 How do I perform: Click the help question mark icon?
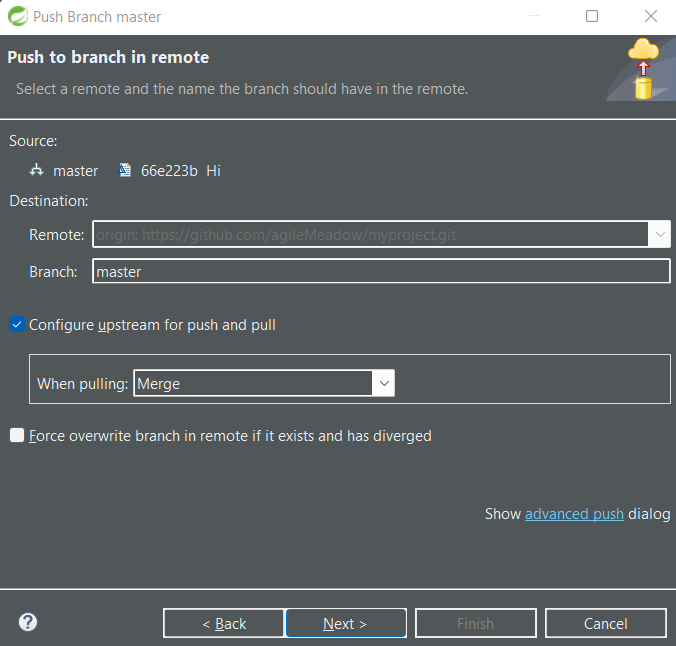pos(28,622)
